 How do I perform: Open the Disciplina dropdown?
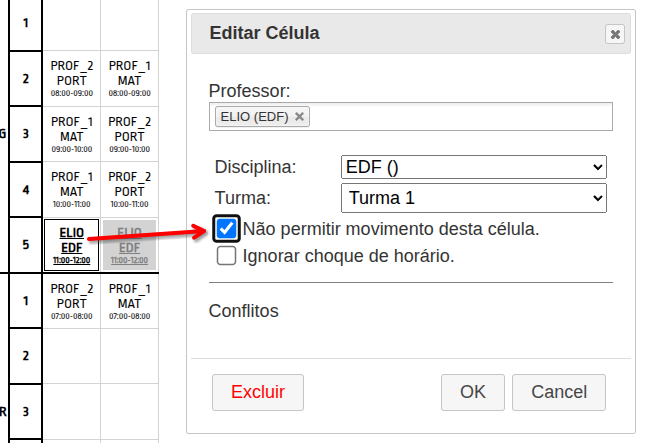pos(473,167)
